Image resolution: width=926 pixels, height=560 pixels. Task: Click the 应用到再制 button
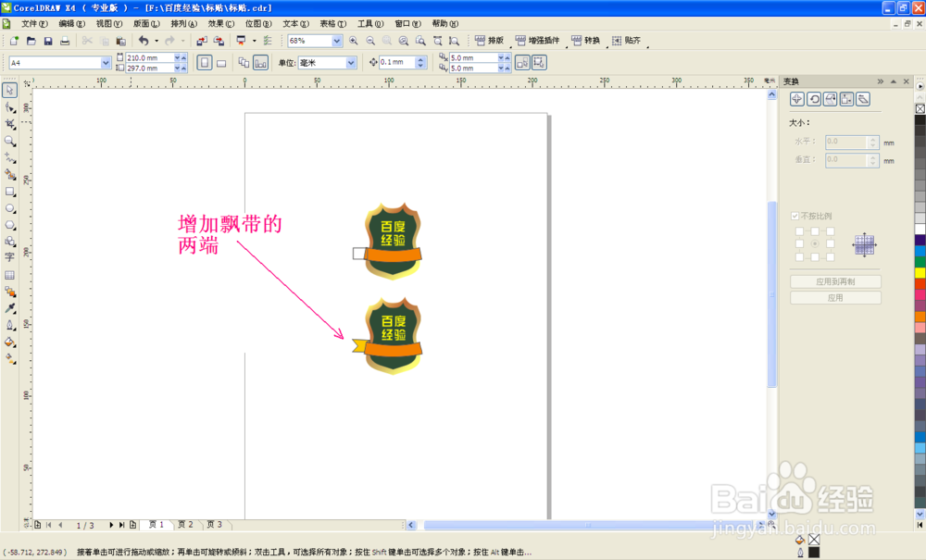[836, 280]
